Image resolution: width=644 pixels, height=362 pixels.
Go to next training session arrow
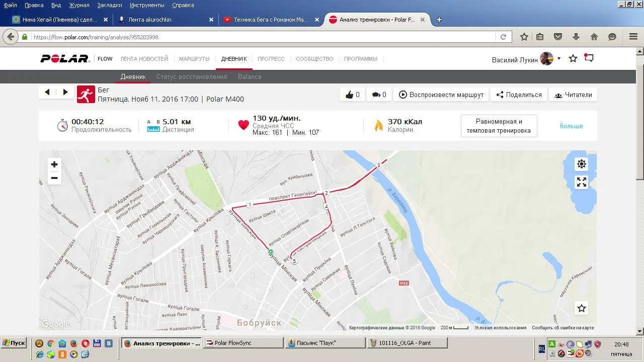pos(65,92)
